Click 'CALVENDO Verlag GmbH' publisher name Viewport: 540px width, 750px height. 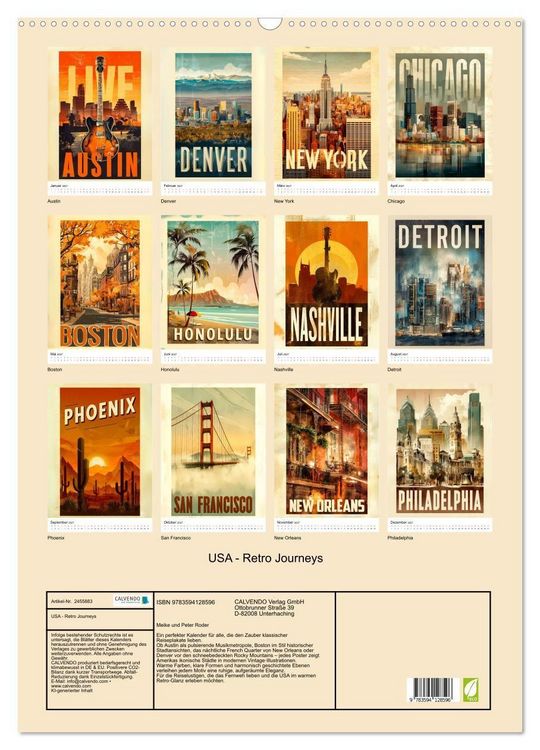click(x=269, y=602)
